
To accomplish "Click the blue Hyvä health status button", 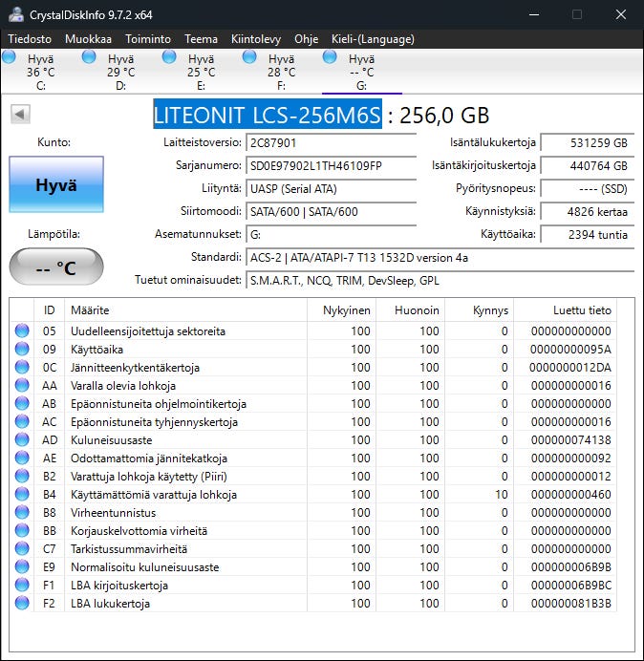I will click(x=55, y=184).
